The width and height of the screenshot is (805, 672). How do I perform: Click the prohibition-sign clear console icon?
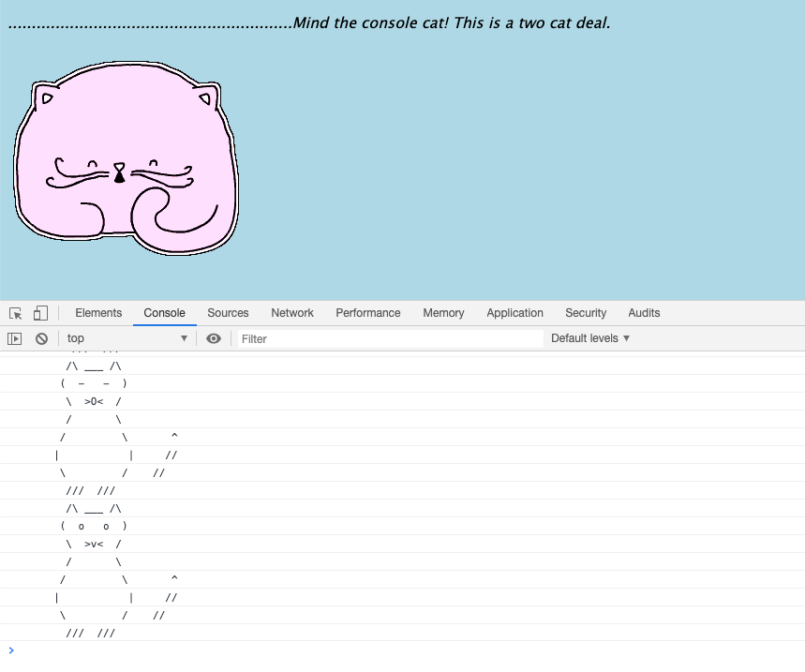pyautogui.click(x=41, y=338)
